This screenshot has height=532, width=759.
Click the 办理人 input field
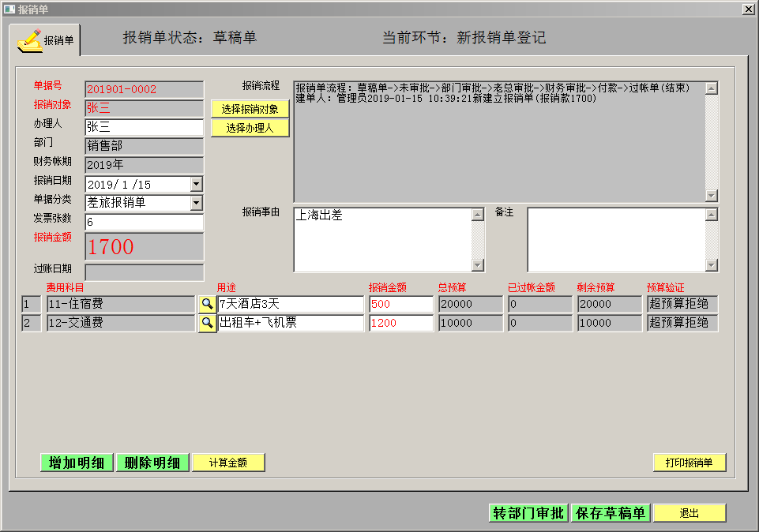coord(145,127)
